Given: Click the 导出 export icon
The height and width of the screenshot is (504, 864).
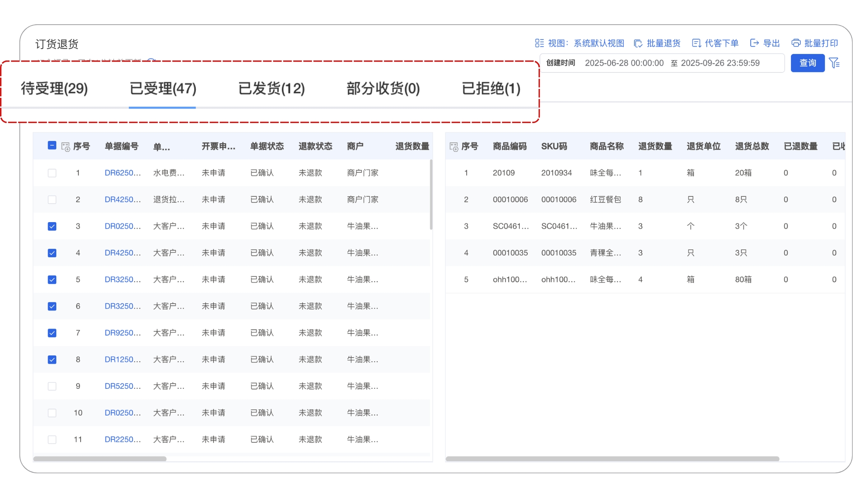Looking at the screenshot, I should click(754, 43).
